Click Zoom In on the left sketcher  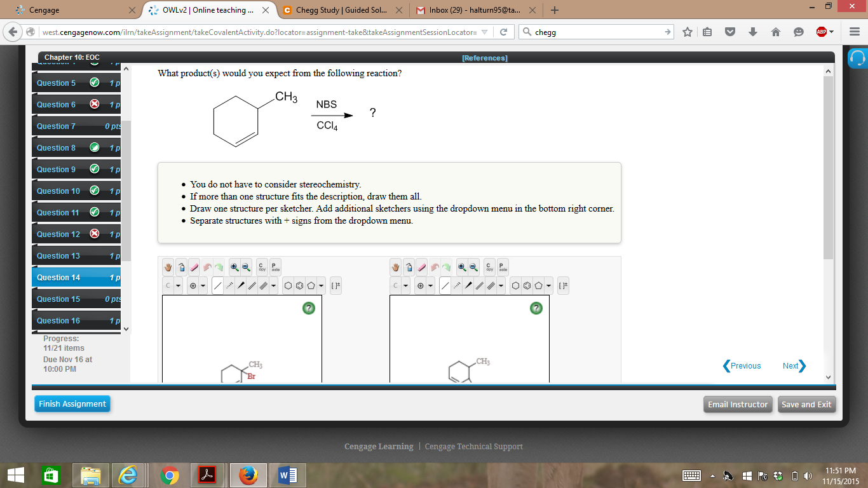[x=234, y=267]
